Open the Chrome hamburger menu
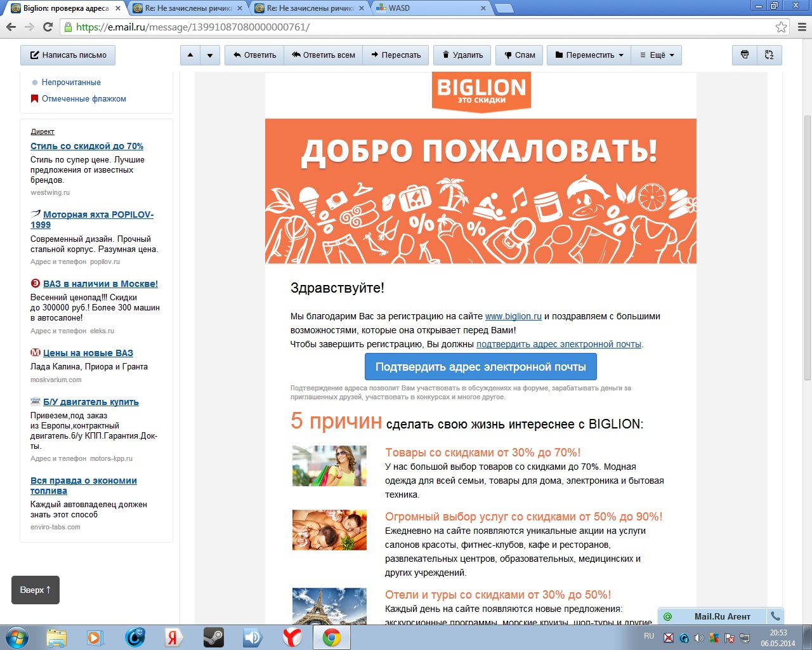This screenshot has width=812, height=650. (x=801, y=27)
